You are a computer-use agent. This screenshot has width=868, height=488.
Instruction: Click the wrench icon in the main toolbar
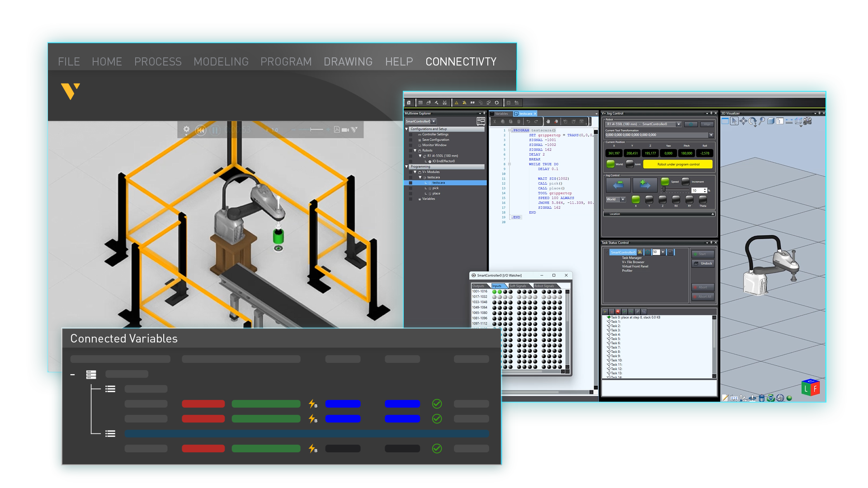point(436,103)
